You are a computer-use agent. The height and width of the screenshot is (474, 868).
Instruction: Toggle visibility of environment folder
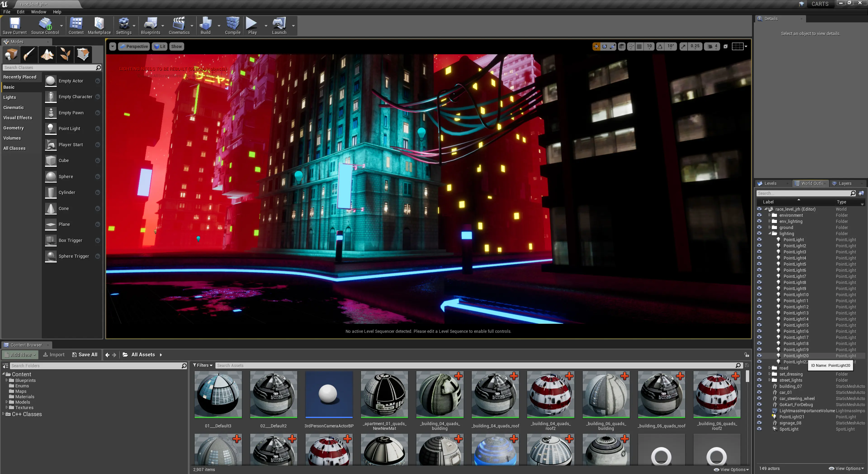759,215
